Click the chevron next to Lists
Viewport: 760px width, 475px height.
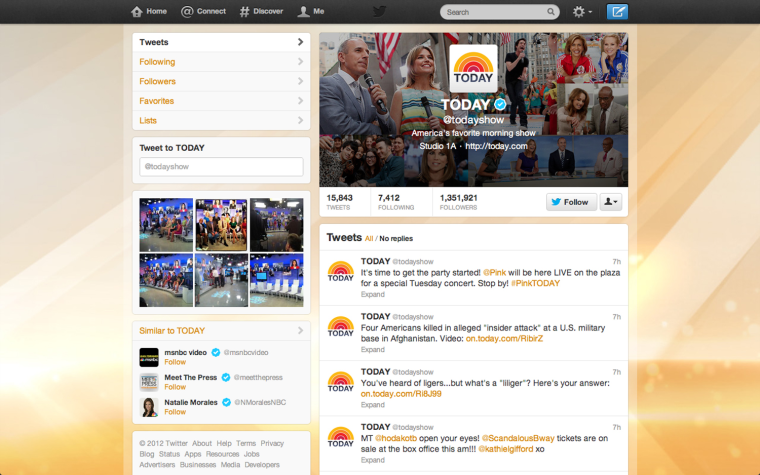click(301, 120)
